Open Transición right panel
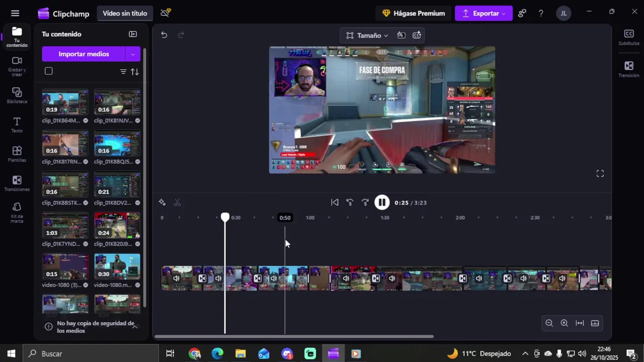Image resolution: width=644 pixels, height=362 pixels. (629, 69)
